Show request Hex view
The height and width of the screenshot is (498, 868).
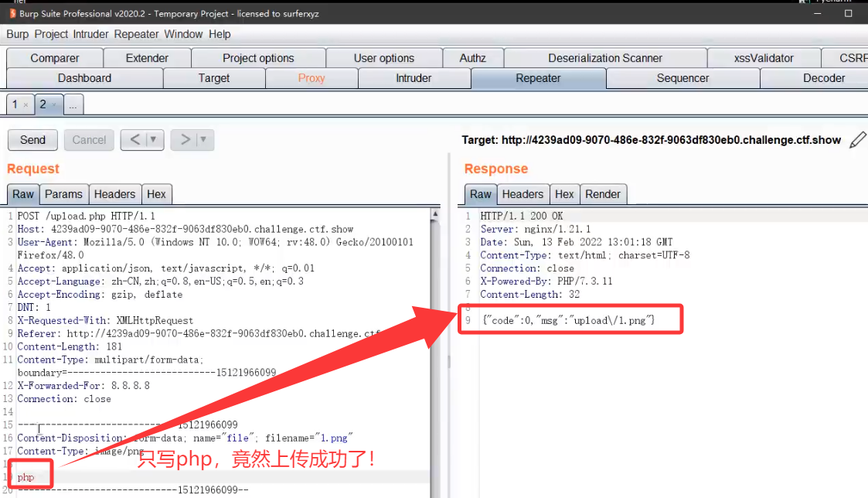(x=156, y=194)
